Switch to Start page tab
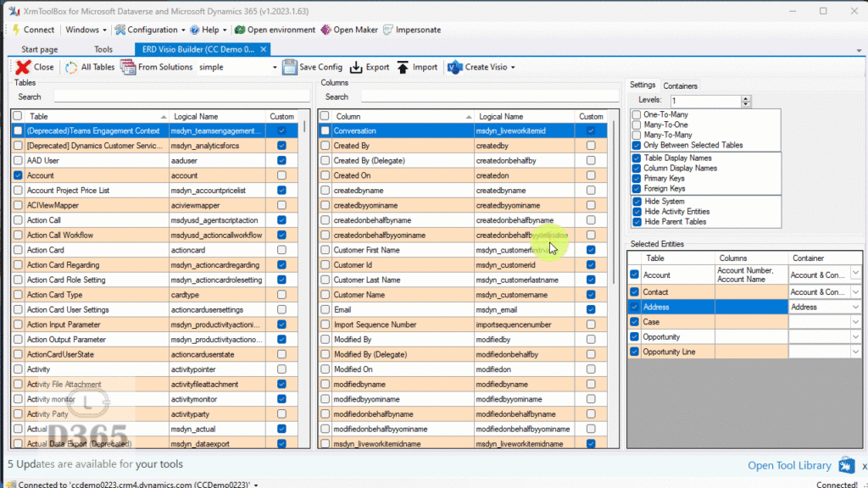This screenshot has width=868, height=488. pos(40,49)
